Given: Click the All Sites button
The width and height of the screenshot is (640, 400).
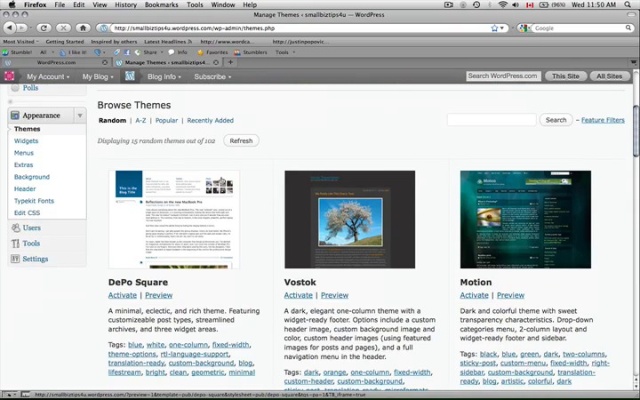Looking at the screenshot, I should coord(609,76).
